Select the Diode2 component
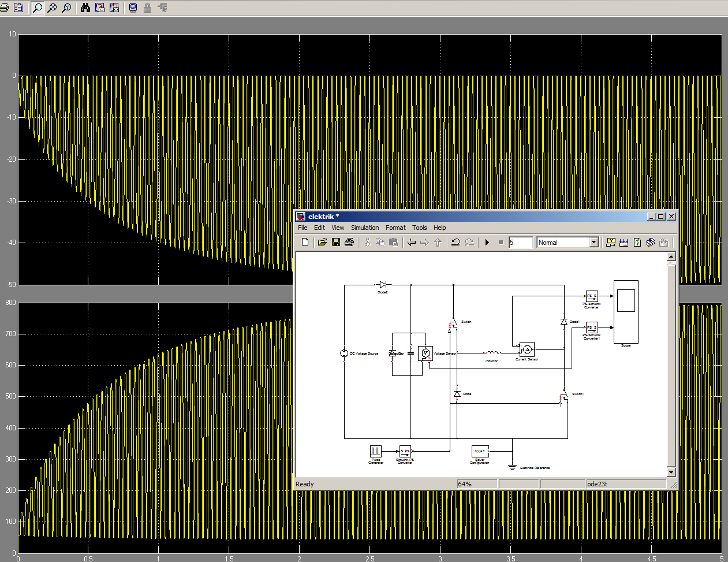Image resolution: width=728 pixels, height=562 pixels. [383, 285]
